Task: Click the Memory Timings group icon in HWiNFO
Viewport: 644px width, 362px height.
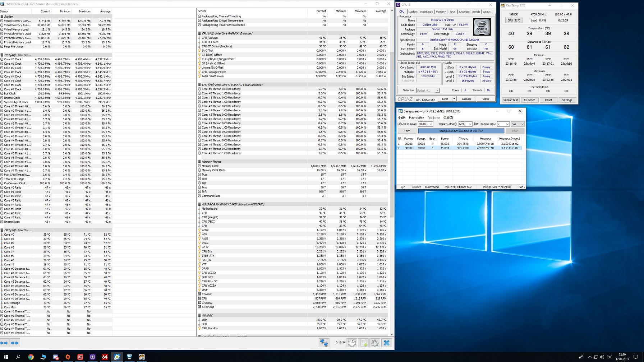Action: tap(199, 162)
